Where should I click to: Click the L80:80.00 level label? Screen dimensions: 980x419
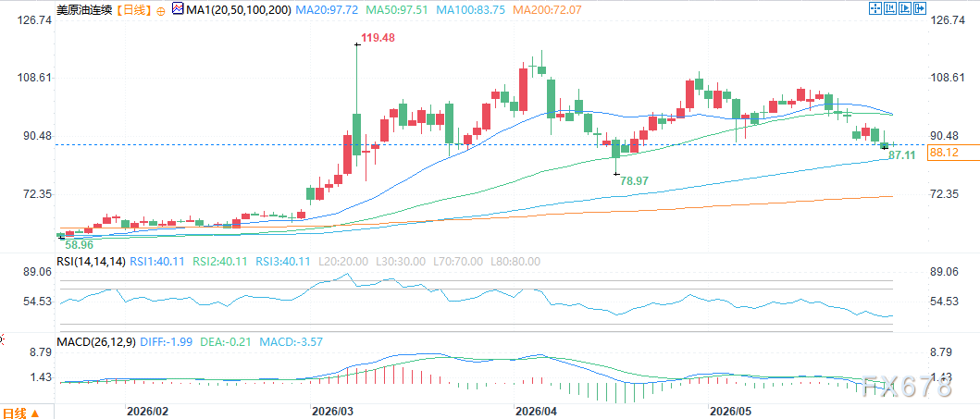pyautogui.click(x=515, y=261)
